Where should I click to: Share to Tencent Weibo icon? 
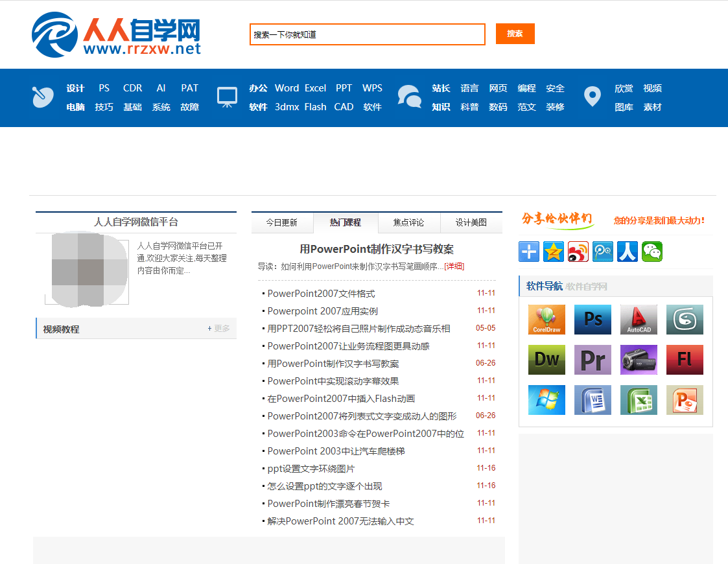603,252
